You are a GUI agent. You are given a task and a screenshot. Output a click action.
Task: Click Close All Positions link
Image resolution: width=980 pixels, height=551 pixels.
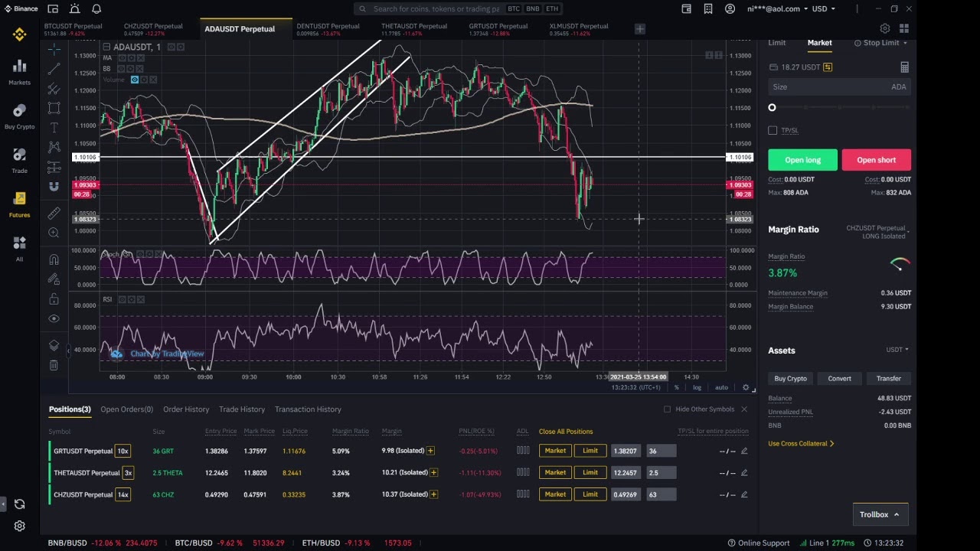[566, 432]
